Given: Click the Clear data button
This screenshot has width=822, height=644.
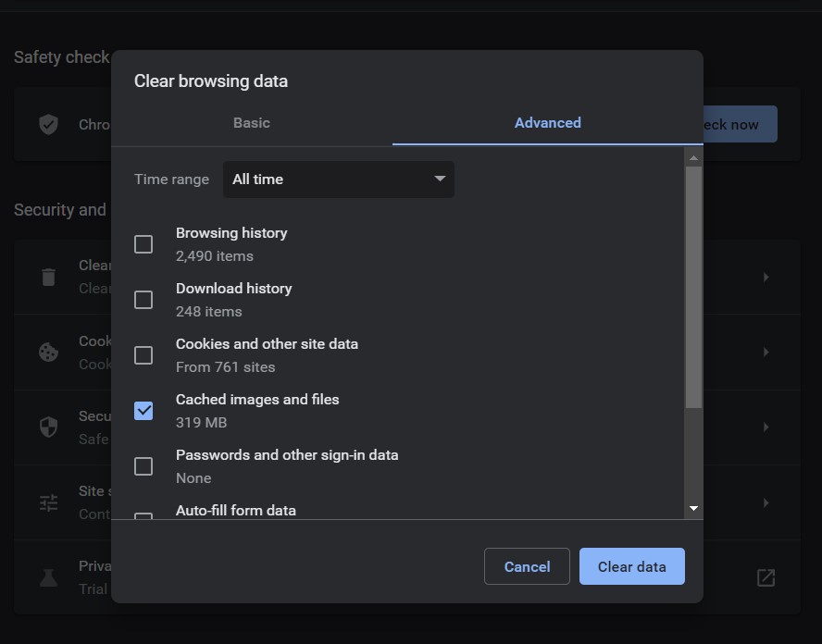Looking at the screenshot, I should coord(631,567).
